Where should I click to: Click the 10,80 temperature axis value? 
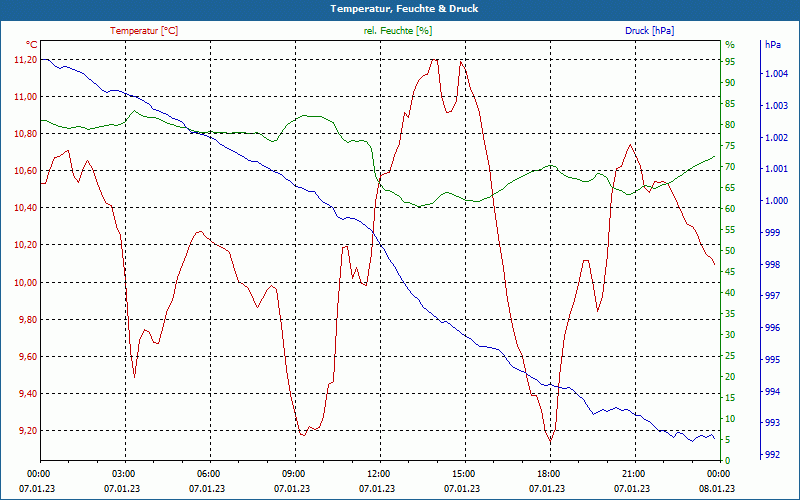(x=28, y=134)
